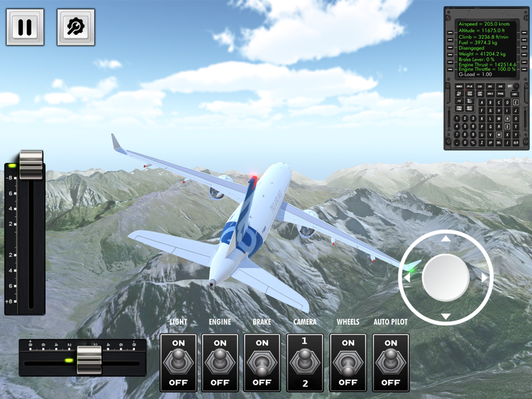Toggle the ENGINE switch
Image resolution: width=532 pixels, height=399 pixels.
[x=220, y=363]
